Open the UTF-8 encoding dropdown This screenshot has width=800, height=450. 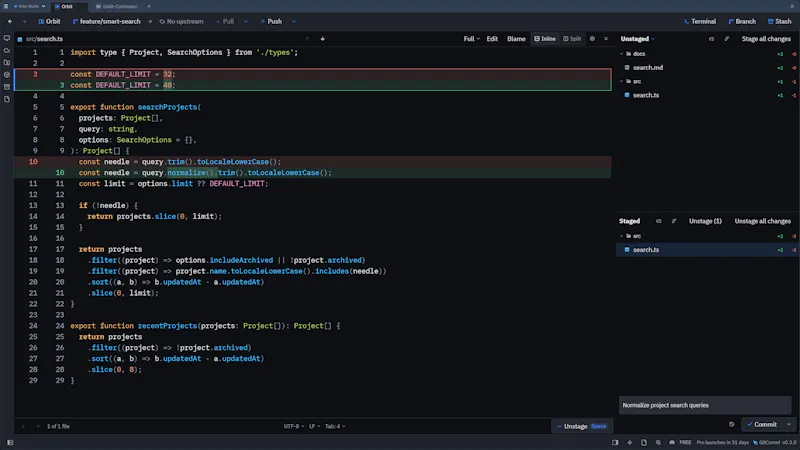294,426
